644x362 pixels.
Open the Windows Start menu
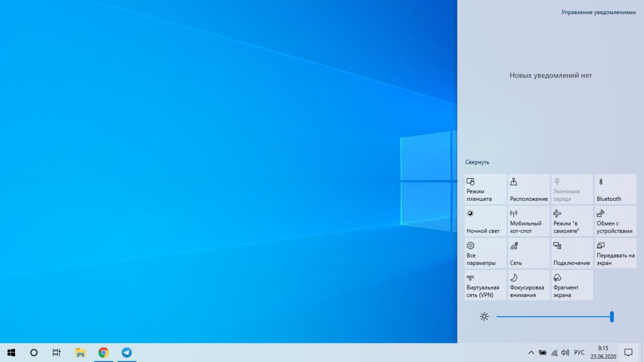click(x=11, y=352)
